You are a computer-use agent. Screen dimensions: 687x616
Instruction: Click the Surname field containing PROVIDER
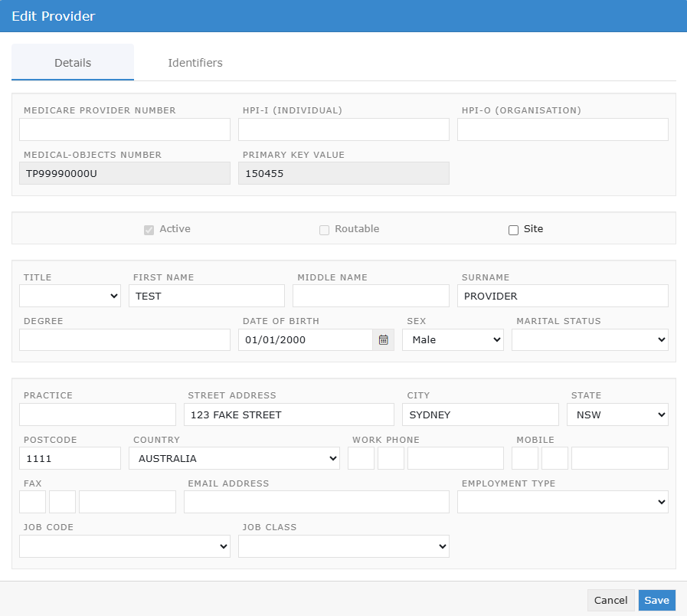pos(562,296)
